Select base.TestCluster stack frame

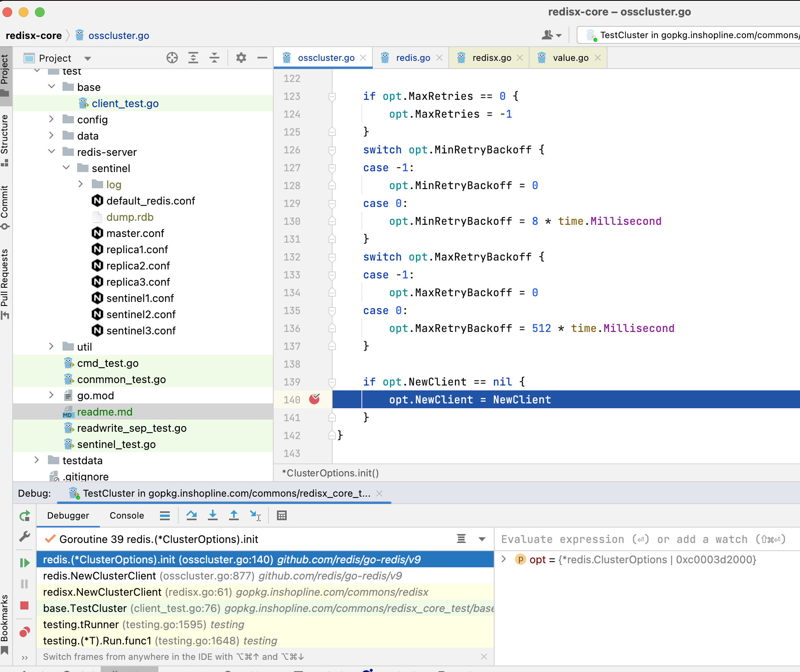[265, 608]
